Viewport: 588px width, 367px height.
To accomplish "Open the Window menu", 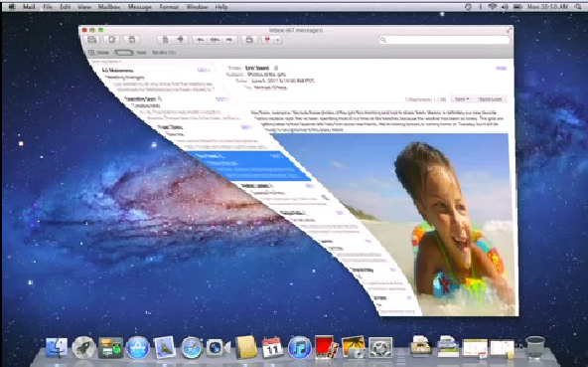I will pos(198,7).
